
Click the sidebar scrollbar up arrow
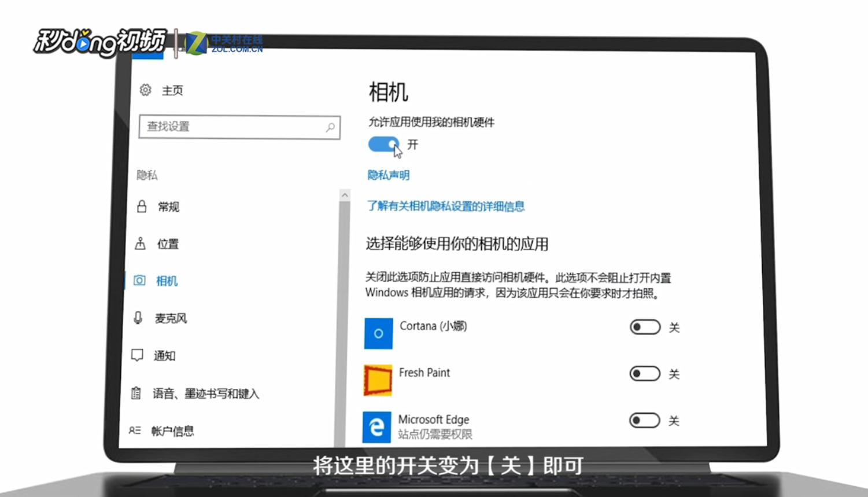pos(345,195)
